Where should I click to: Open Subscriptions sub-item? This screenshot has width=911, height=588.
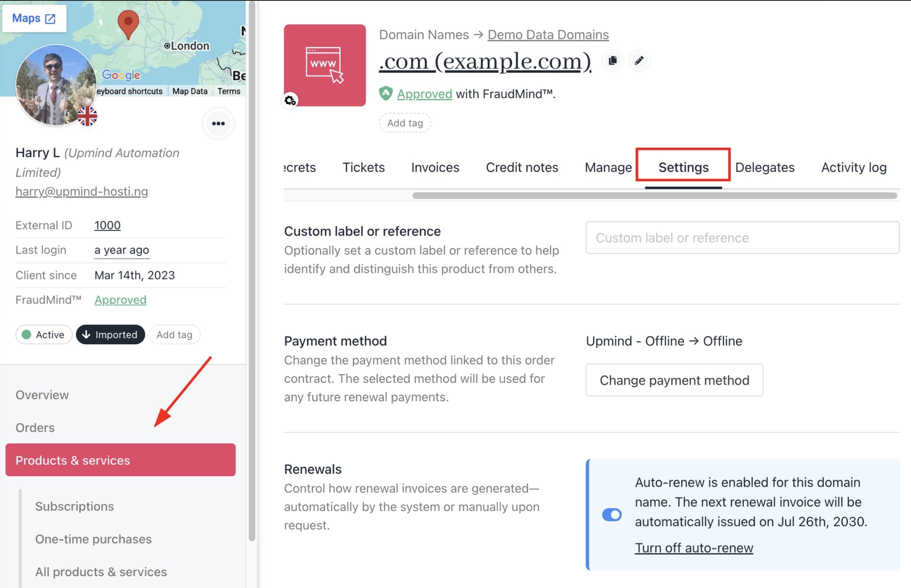(74, 506)
